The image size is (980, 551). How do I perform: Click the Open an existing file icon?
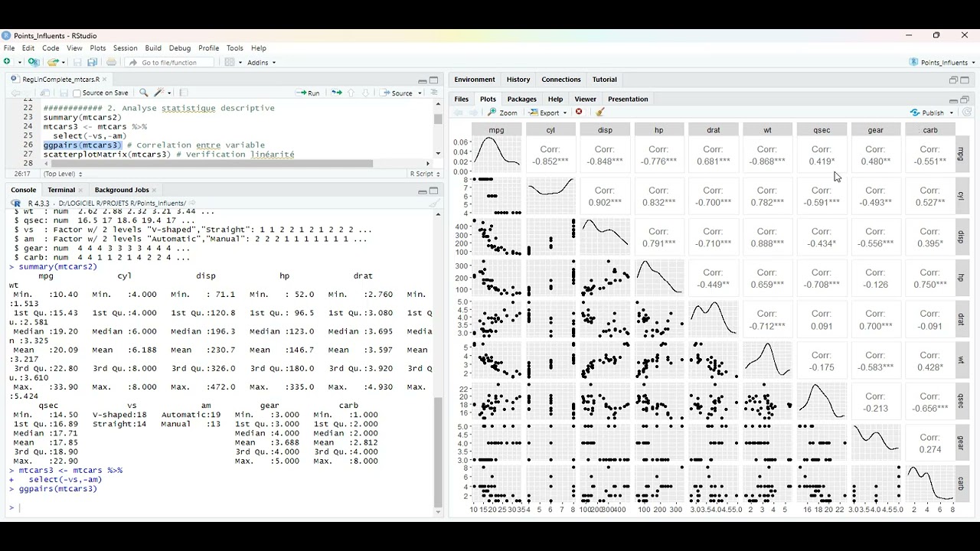pyautogui.click(x=53, y=62)
